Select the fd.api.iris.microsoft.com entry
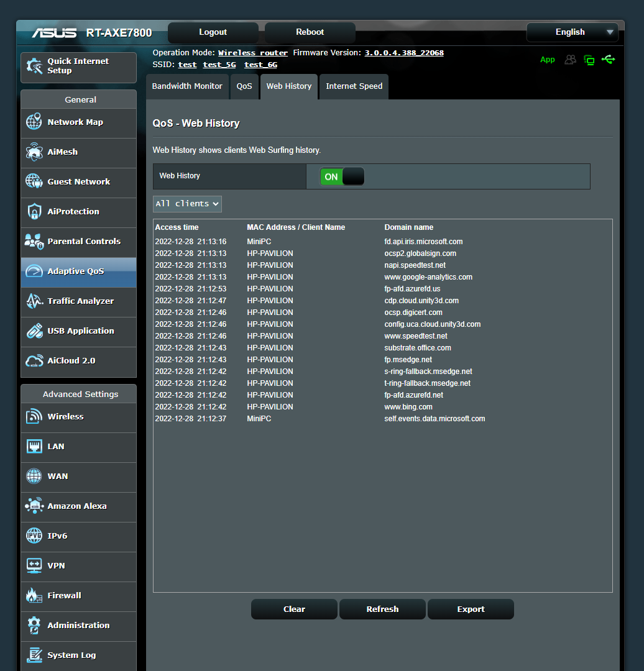 pos(423,242)
